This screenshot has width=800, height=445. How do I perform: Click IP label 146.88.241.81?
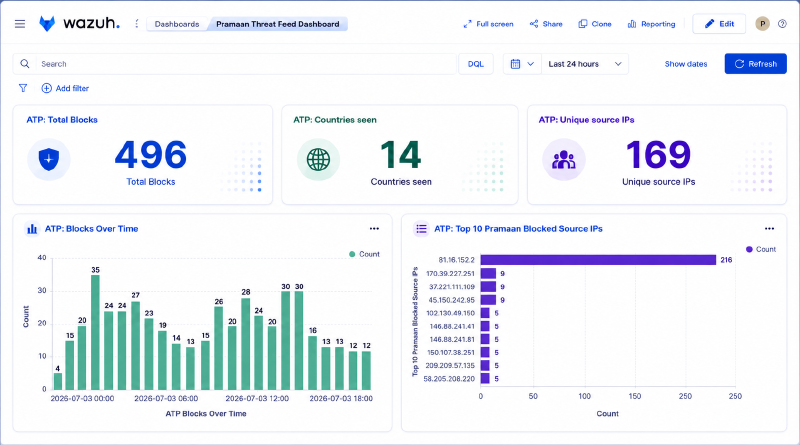(x=452, y=339)
